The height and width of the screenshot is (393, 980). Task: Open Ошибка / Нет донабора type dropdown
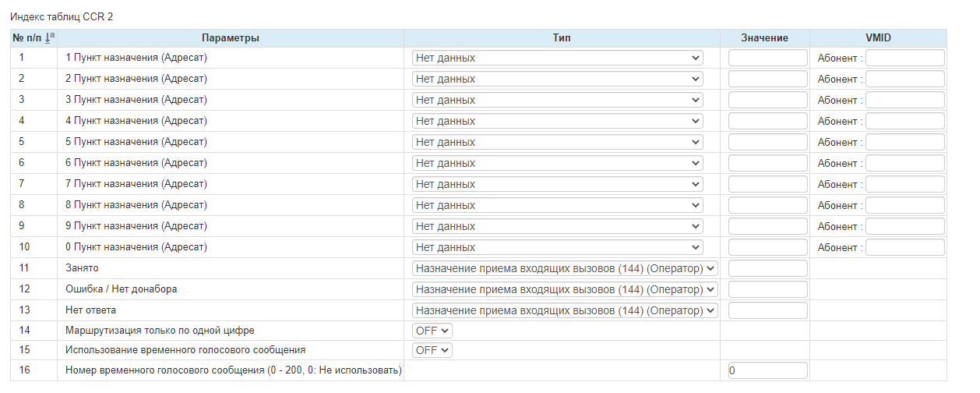pyautogui.click(x=564, y=289)
